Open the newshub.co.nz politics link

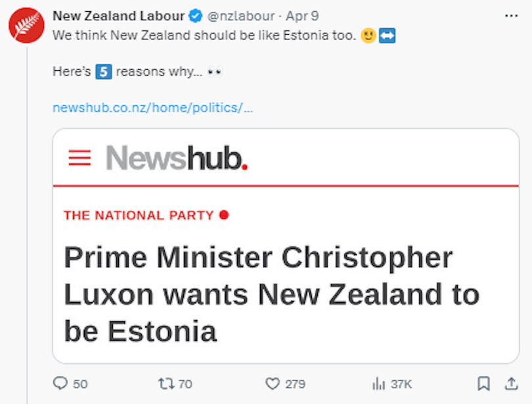[152, 107]
